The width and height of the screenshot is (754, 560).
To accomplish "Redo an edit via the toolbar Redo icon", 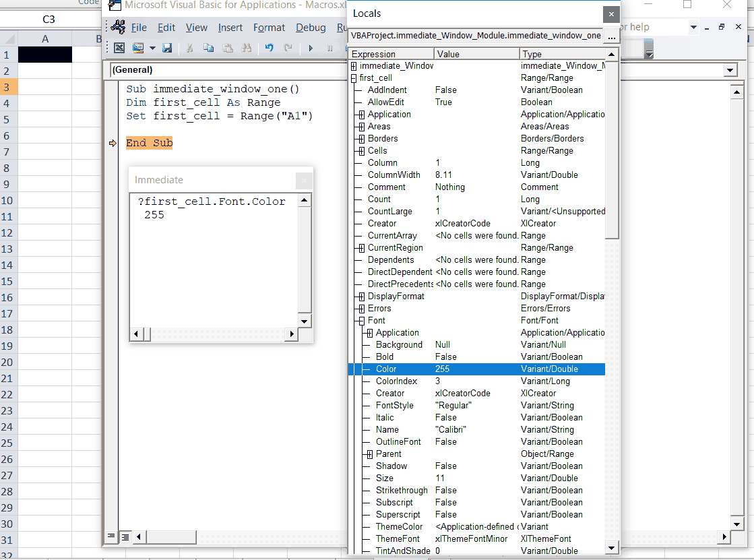I will (288, 47).
